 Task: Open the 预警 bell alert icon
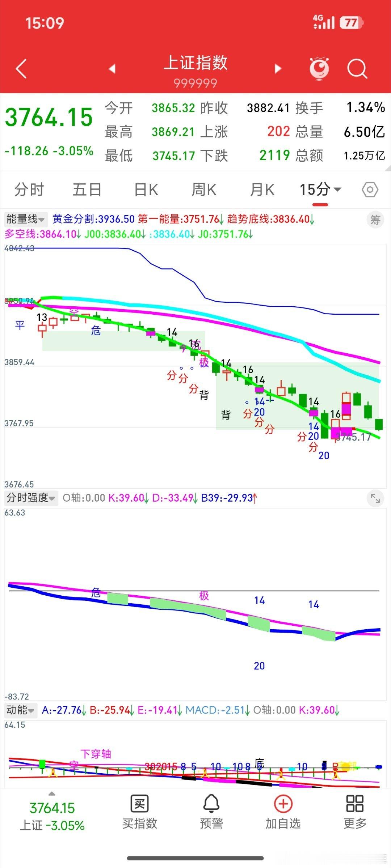coord(211,812)
